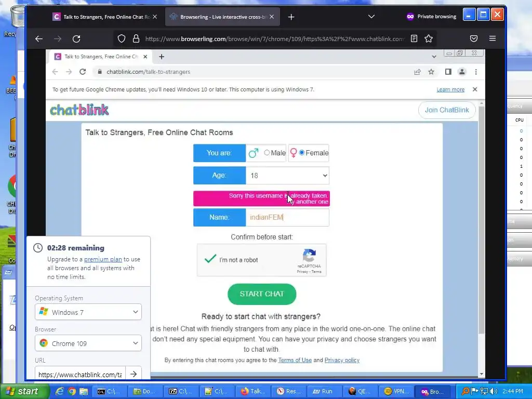The image size is (532, 399).
Task: Open the Operating System Windows 7 dropdown
Action: point(88,312)
